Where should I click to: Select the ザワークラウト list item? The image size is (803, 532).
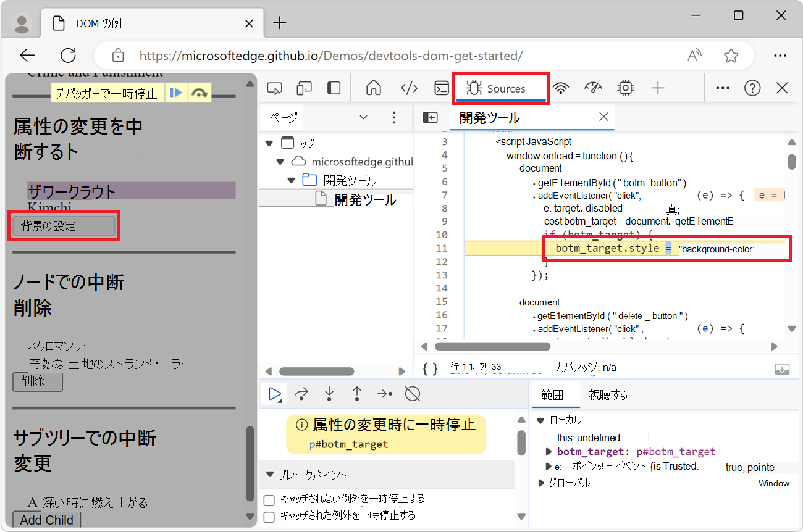(131, 191)
